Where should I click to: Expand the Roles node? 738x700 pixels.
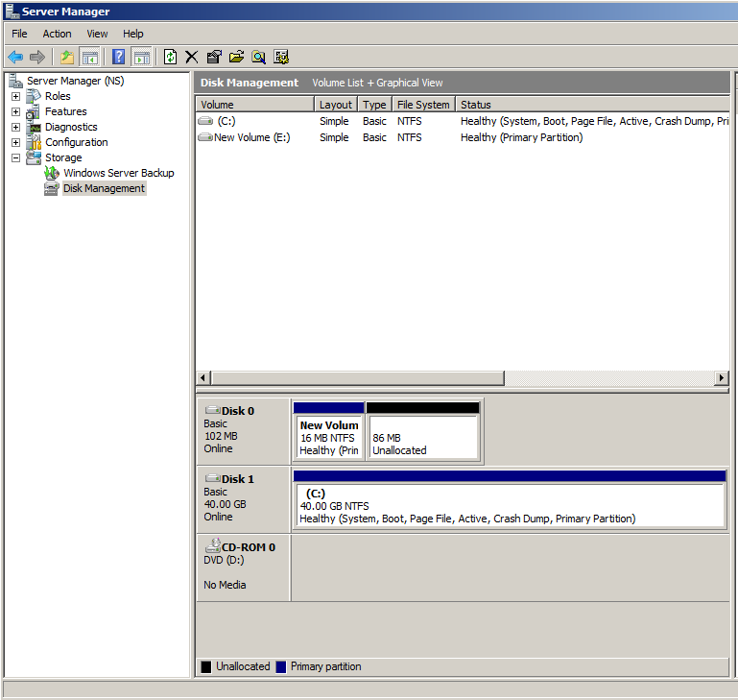[15, 97]
